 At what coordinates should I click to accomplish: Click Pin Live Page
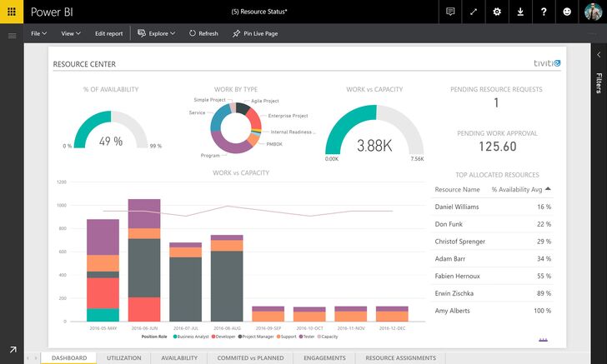click(x=256, y=34)
